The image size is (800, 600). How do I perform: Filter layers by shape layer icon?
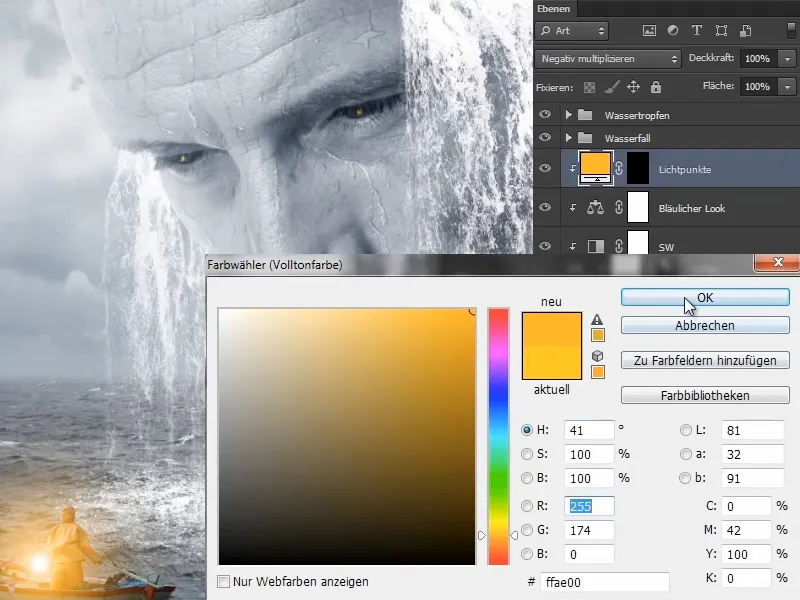point(721,31)
